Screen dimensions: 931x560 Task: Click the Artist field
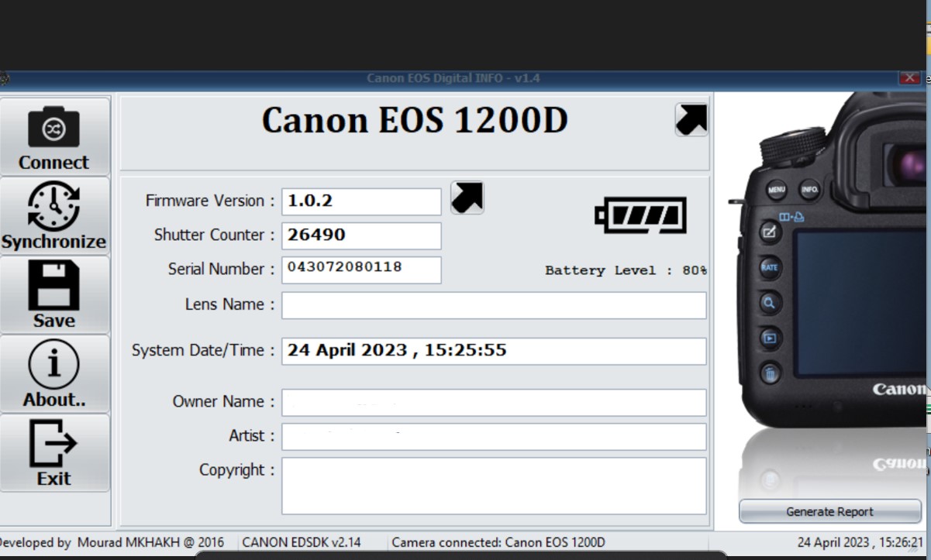(x=494, y=437)
